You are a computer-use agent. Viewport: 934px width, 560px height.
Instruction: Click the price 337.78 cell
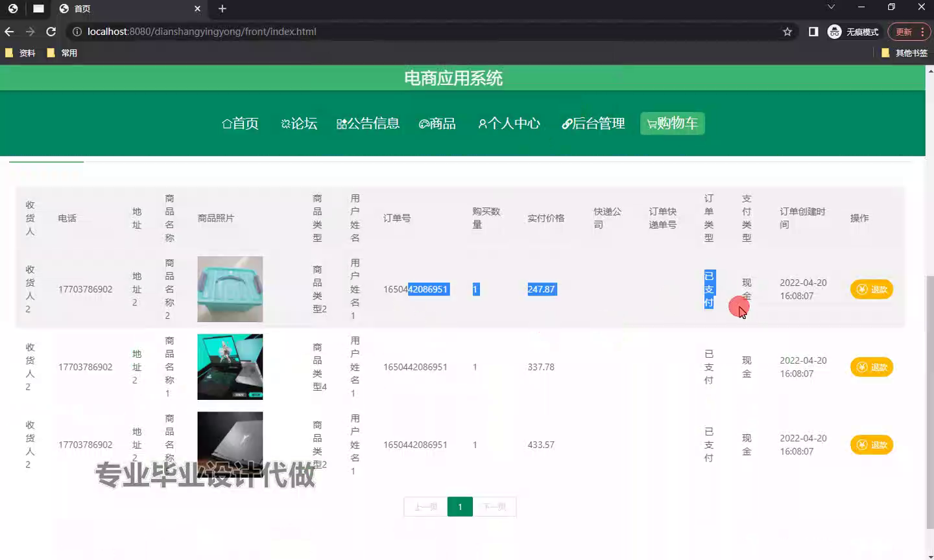point(541,367)
